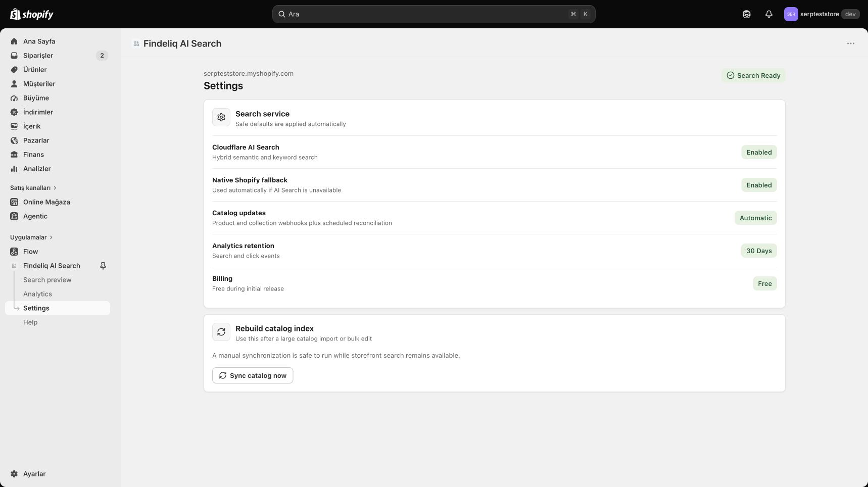This screenshot has height=487, width=868.
Task: Go to Analytics subpage
Action: click(x=37, y=294)
